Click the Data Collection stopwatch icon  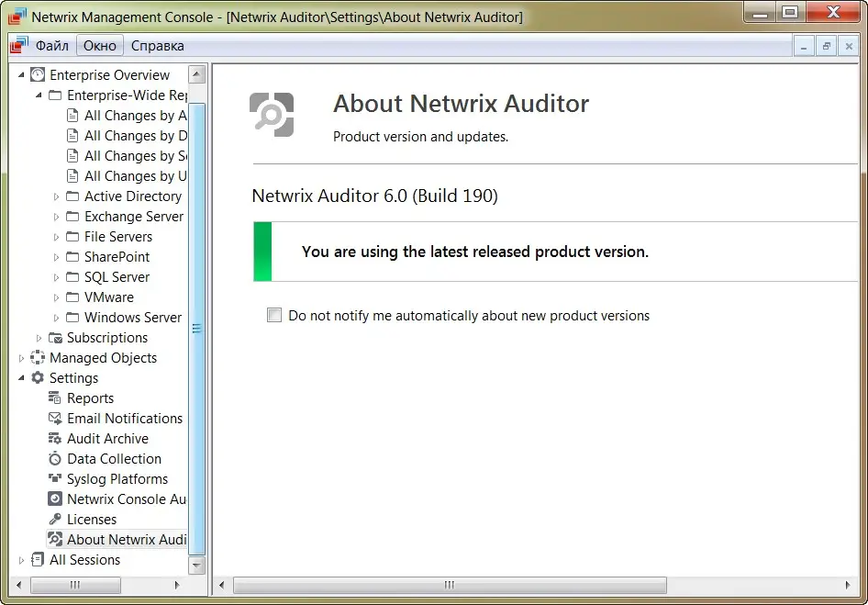click(x=55, y=459)
